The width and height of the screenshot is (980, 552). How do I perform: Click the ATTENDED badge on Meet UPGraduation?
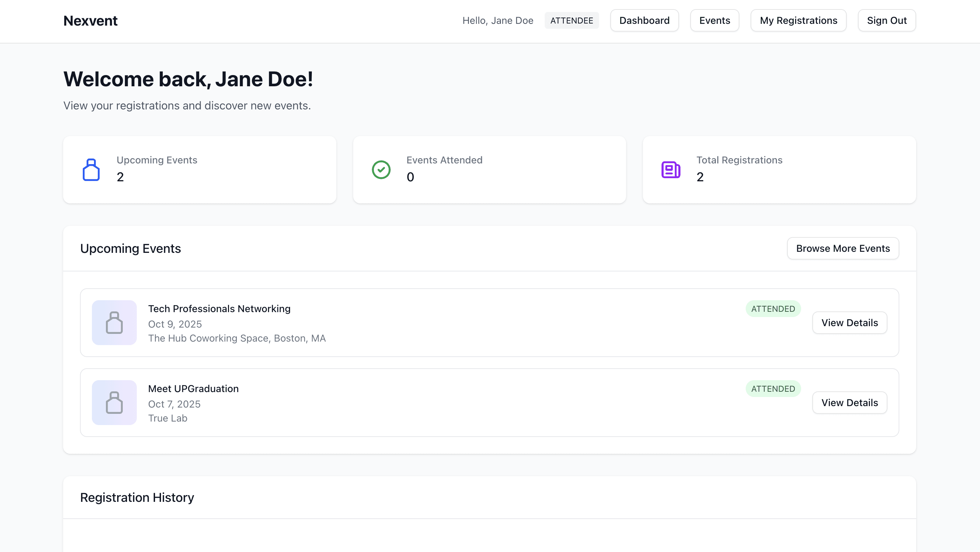click(773, 389)
